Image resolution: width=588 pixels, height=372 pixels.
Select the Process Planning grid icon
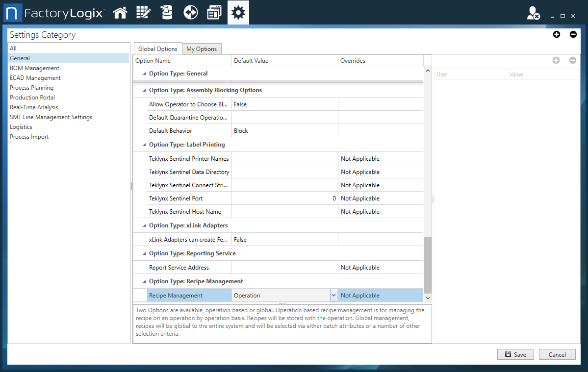point(143,12)
